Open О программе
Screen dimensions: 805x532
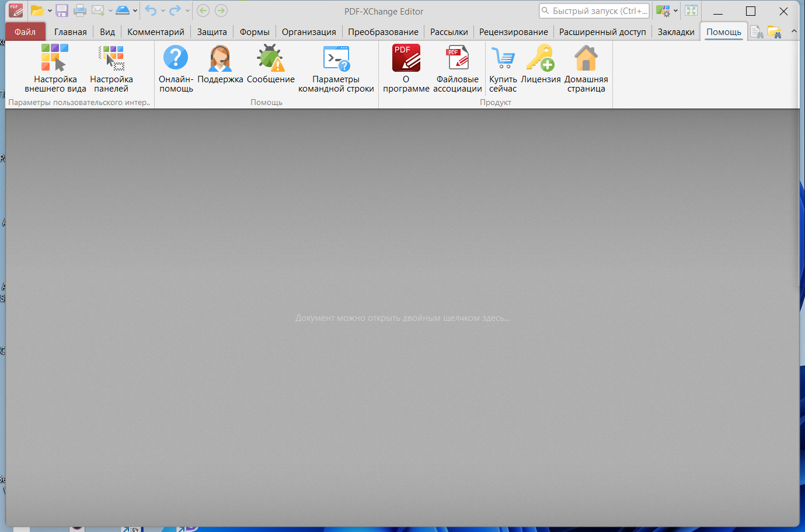click(x=406, y=68)
